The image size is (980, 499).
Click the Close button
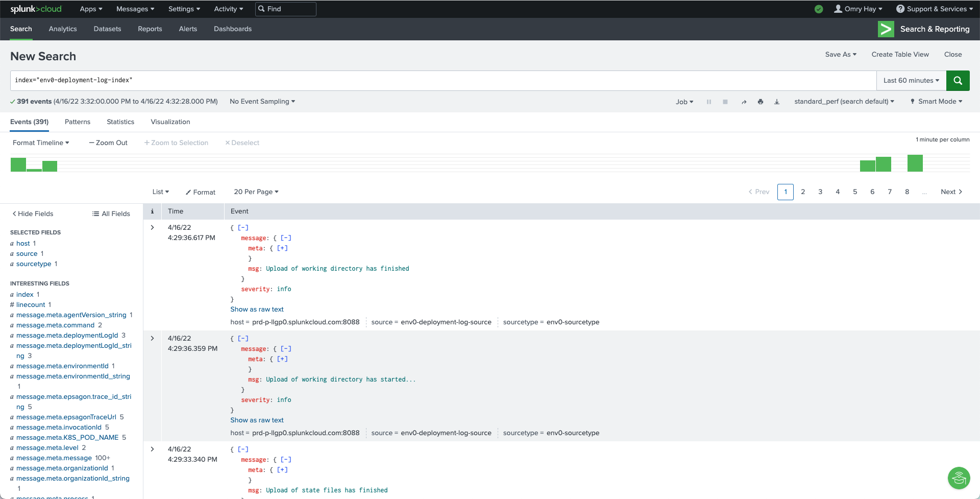click(x=953, y=55)
